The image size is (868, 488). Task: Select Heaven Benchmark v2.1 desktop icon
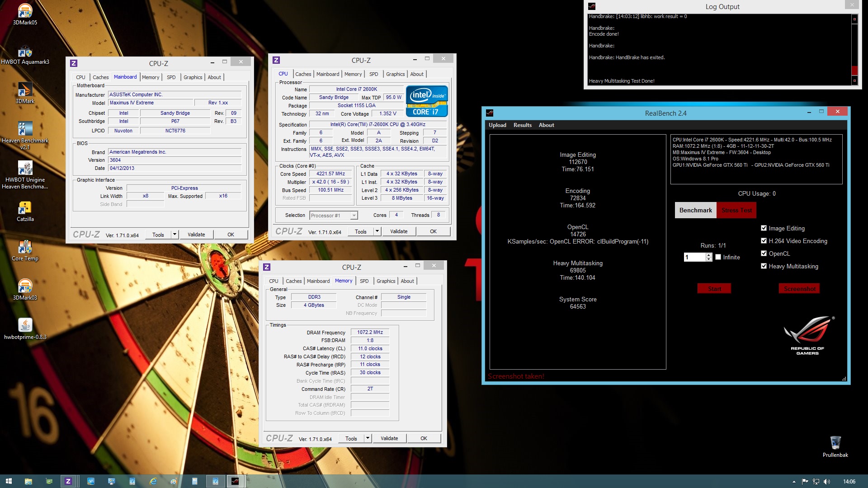pyautogui.click(x=25, y=136)
